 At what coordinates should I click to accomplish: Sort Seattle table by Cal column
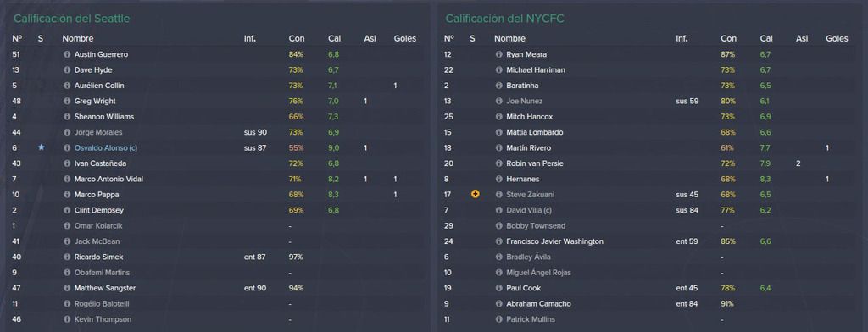(334, 39)
